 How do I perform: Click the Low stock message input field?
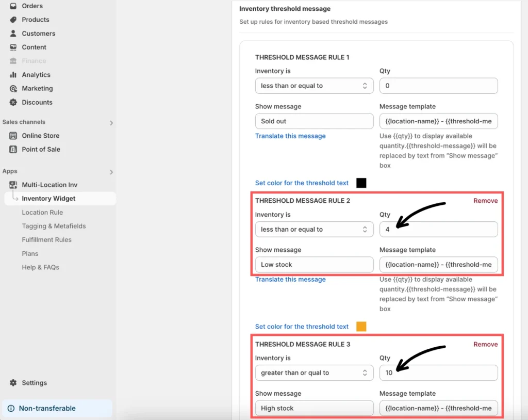point(314,265)
